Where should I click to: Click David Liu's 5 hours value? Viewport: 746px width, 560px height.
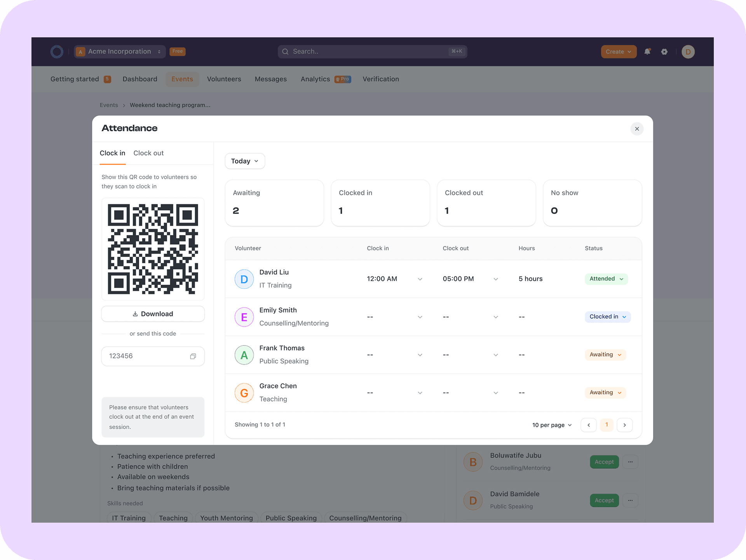point(530,279)
